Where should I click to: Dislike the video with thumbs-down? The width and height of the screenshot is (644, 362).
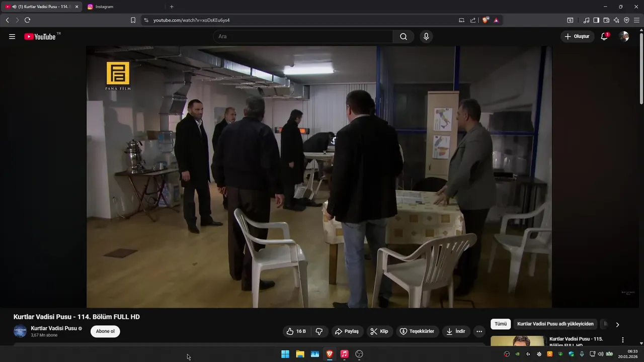click(319, 331)
